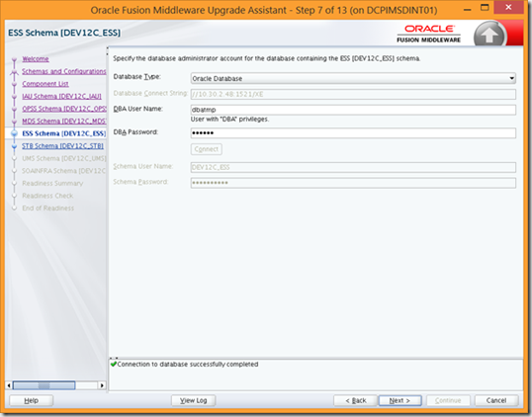Click the Oracle Fusion Middleware logo

pos(429,34)
